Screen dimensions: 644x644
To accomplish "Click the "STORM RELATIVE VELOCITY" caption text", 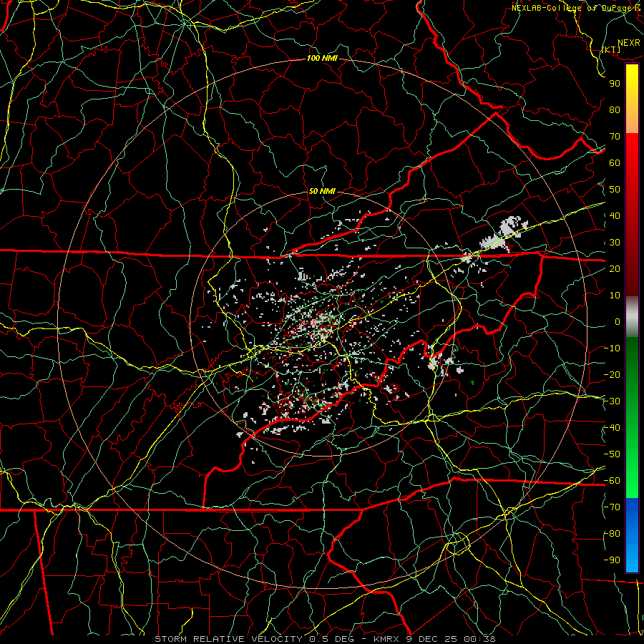I will tap(228, 639).
